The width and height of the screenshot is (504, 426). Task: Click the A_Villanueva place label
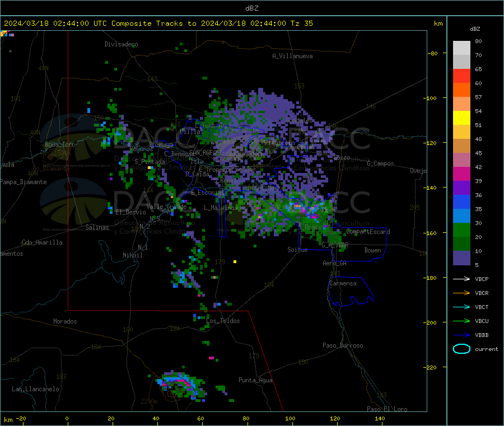292,56
